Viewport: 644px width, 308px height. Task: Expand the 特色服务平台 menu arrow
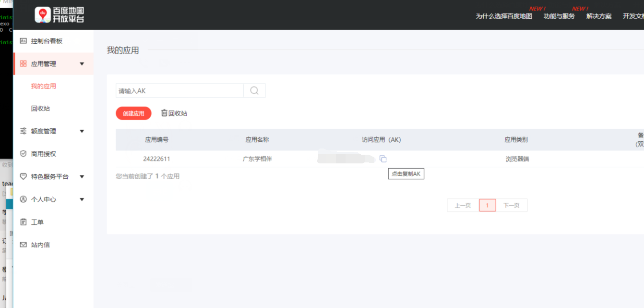(x=82, y=177)
